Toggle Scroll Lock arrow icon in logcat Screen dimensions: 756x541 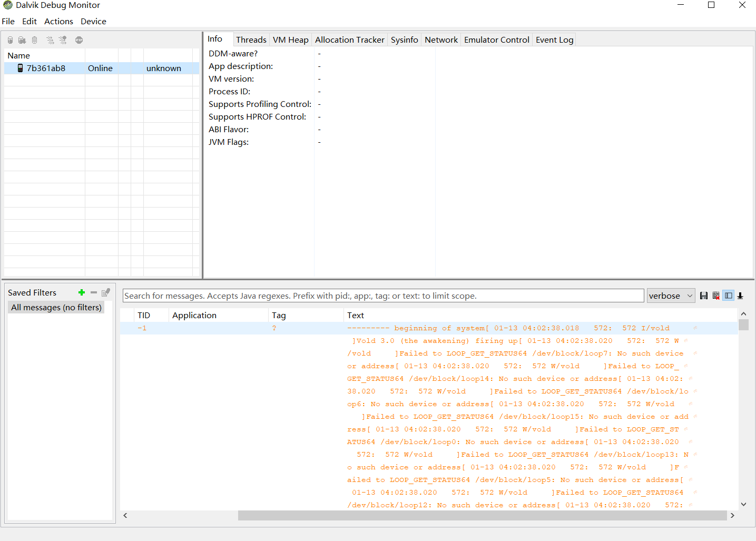(740, 296)
